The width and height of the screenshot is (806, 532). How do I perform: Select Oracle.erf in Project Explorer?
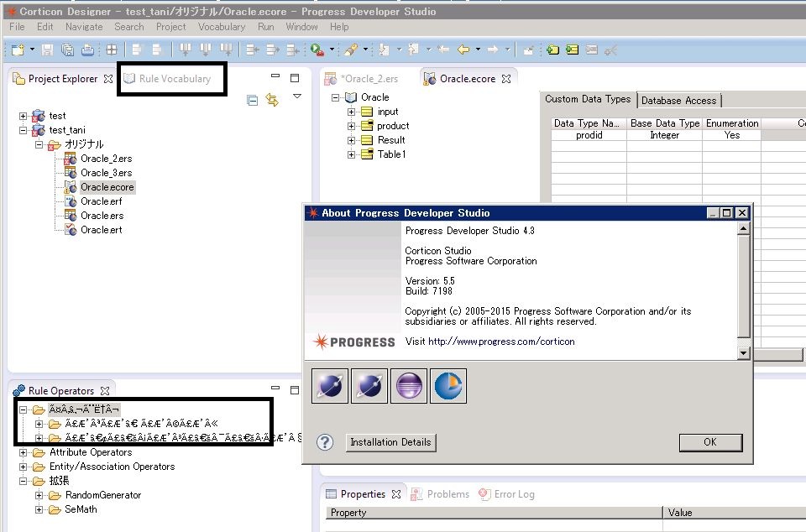[102, 201]
